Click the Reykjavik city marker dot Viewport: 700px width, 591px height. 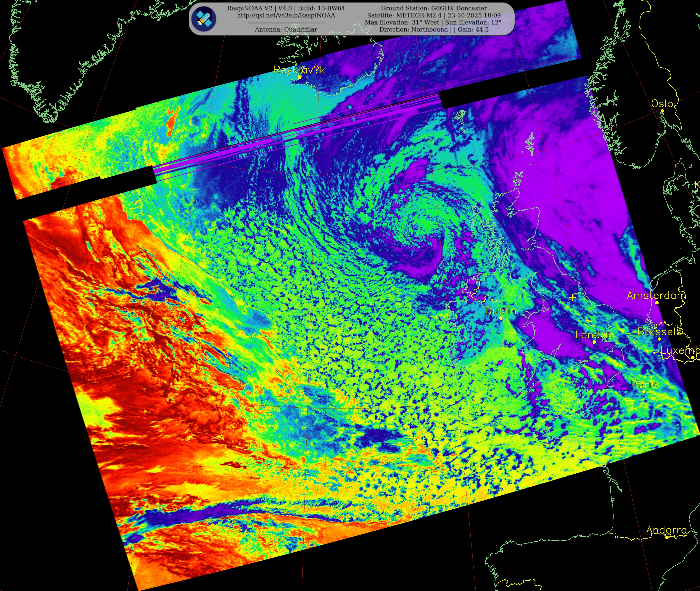point(300,77)
